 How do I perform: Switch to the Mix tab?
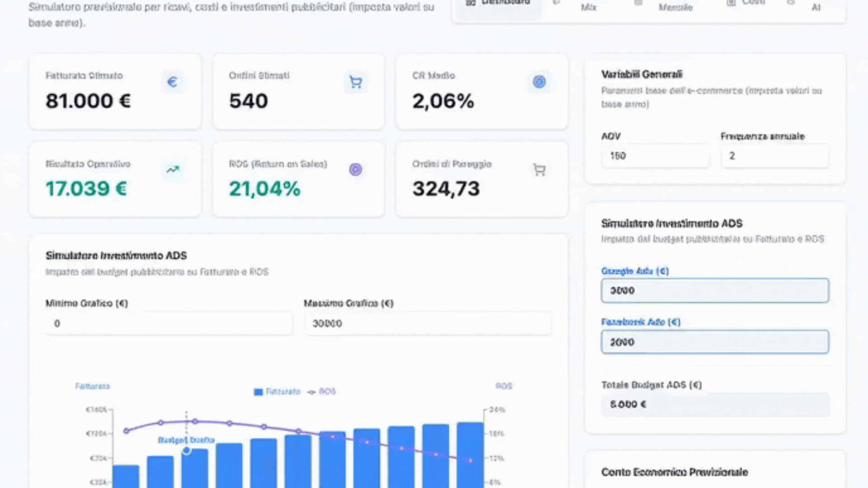pos(588,7)
